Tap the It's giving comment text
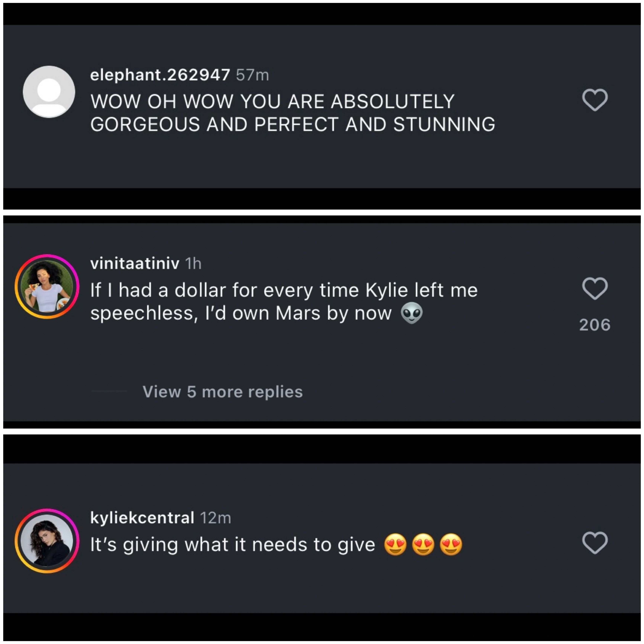 (x=233, y=545)
